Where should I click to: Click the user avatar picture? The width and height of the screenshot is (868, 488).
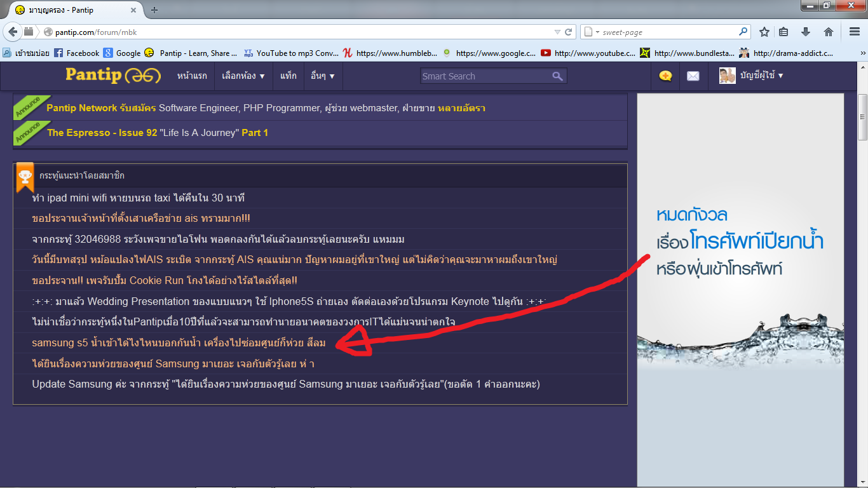(728, 76)
